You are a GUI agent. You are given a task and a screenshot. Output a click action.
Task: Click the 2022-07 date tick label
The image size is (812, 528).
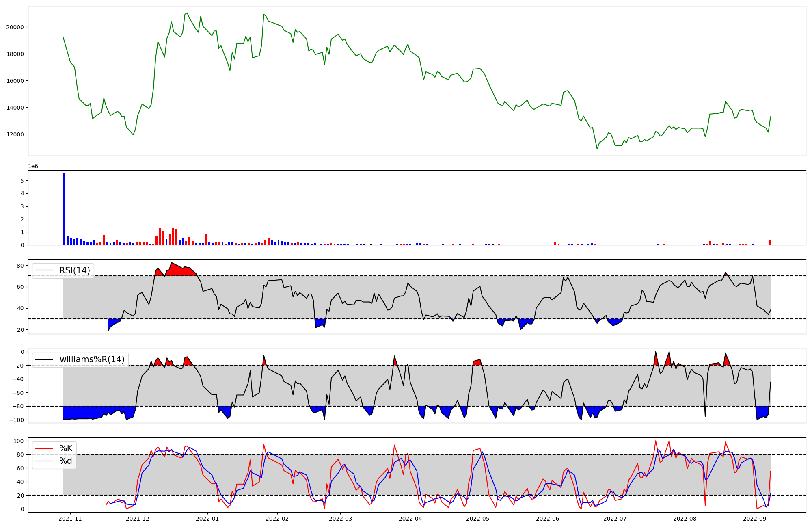[x=615, y=519]
